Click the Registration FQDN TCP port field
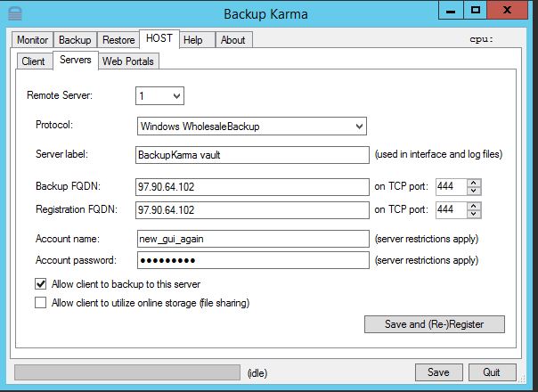 [452, 209]
